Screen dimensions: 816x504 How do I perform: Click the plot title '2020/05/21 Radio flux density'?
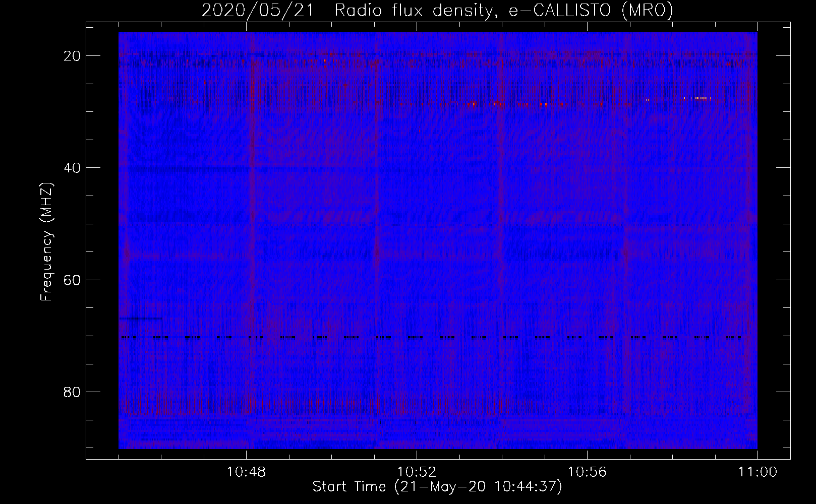click(437, 10)
